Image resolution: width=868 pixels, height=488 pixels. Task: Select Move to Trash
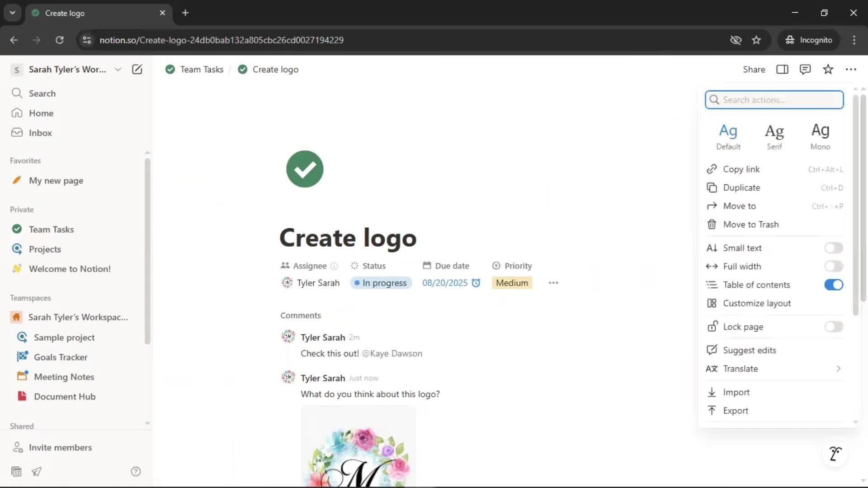[774, 225]
